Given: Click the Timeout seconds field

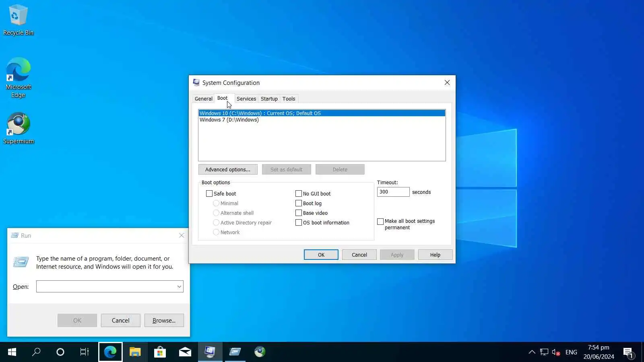Looking at the screenshot, I should pyautogui.click(x=393, y=192).
